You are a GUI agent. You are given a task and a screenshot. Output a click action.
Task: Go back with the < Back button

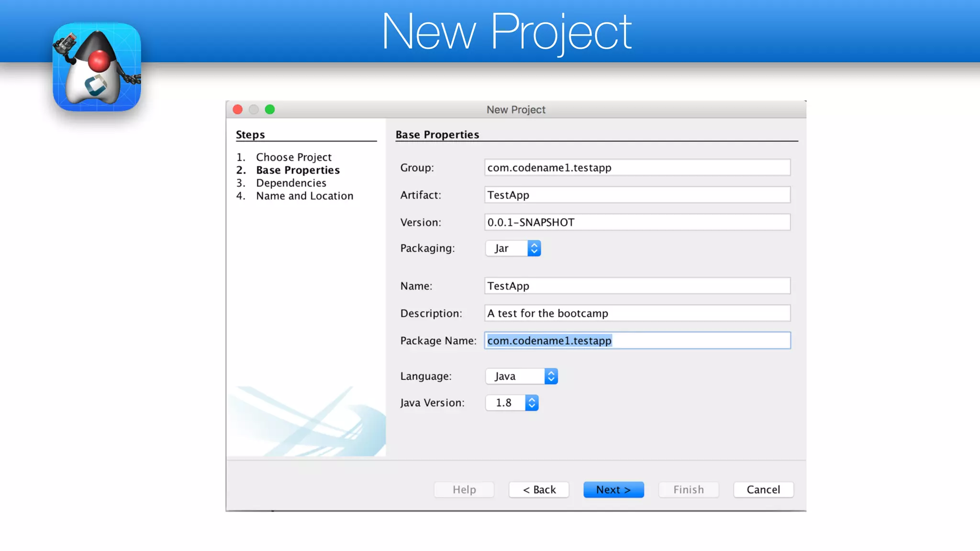[x=539, y=490]
